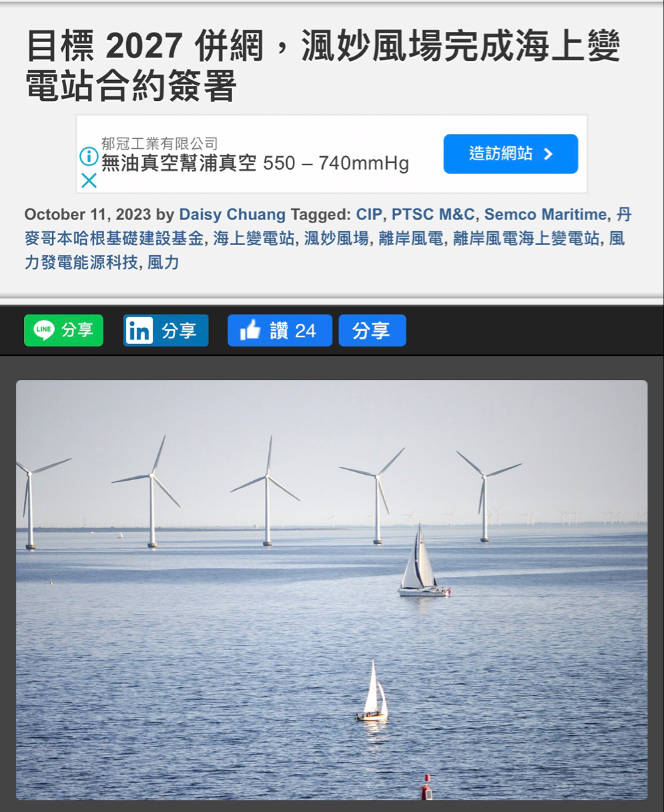Click the LINE share button
This screenshot has height=812, width=664.
(x=63, y=331)
